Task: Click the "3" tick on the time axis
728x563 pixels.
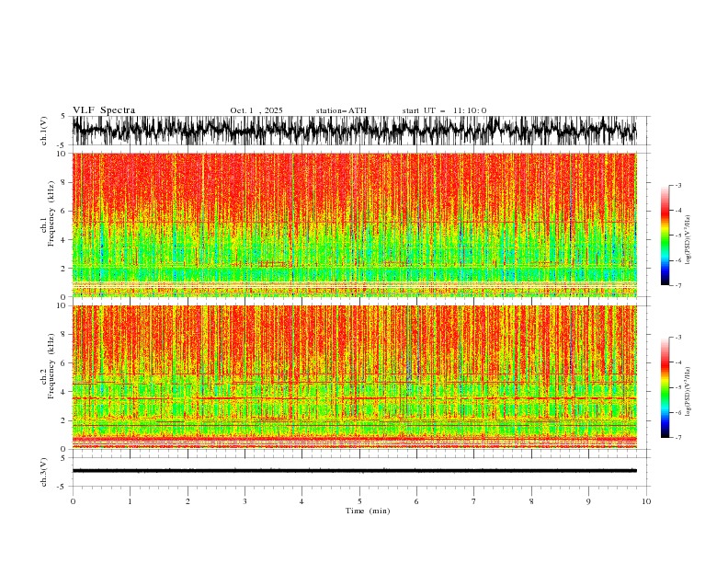Action: tap(245, 501)
